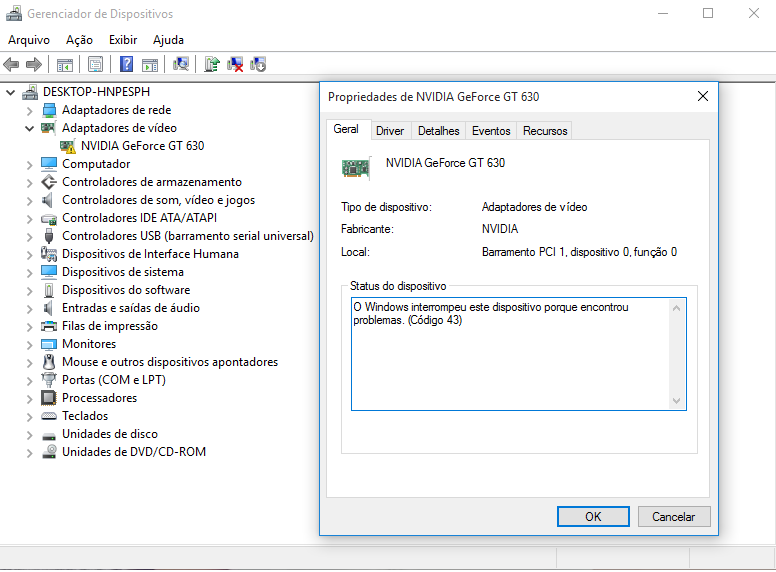Expand Controladores USB branch
Image resolution: width=776 pixels, height=572 pixels.
[x=29, y=237]
